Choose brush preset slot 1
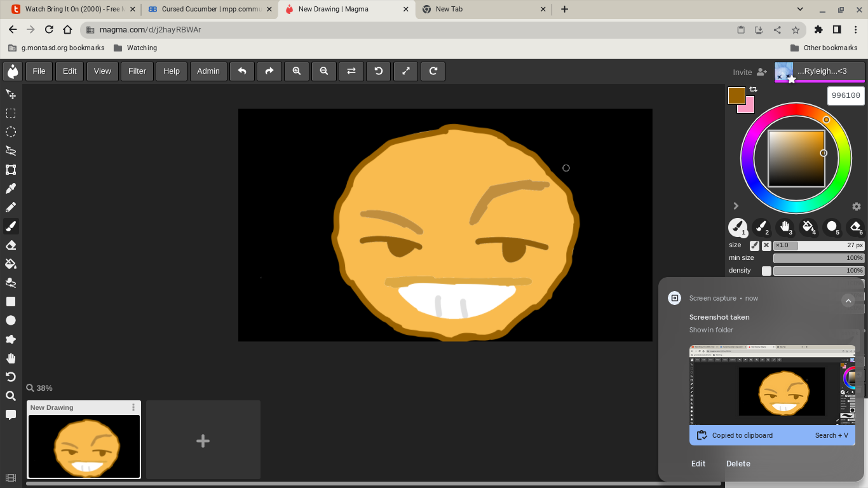 pos(738,227)
